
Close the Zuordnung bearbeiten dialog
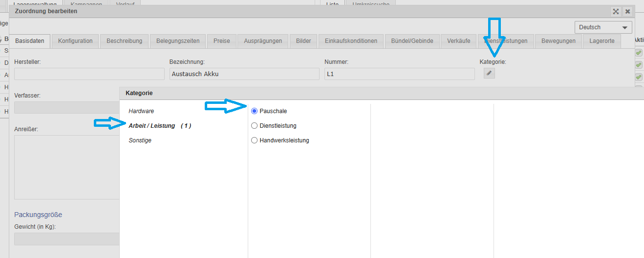click(627, 11)
